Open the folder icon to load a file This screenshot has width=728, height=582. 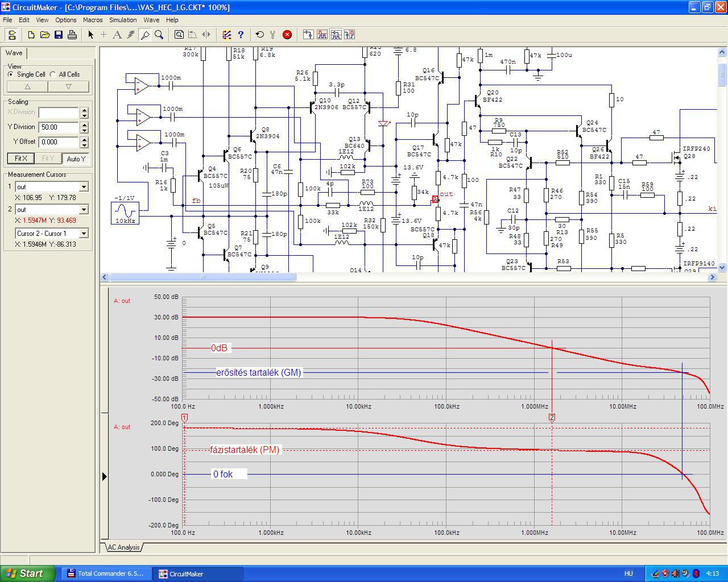pos(45,35)
